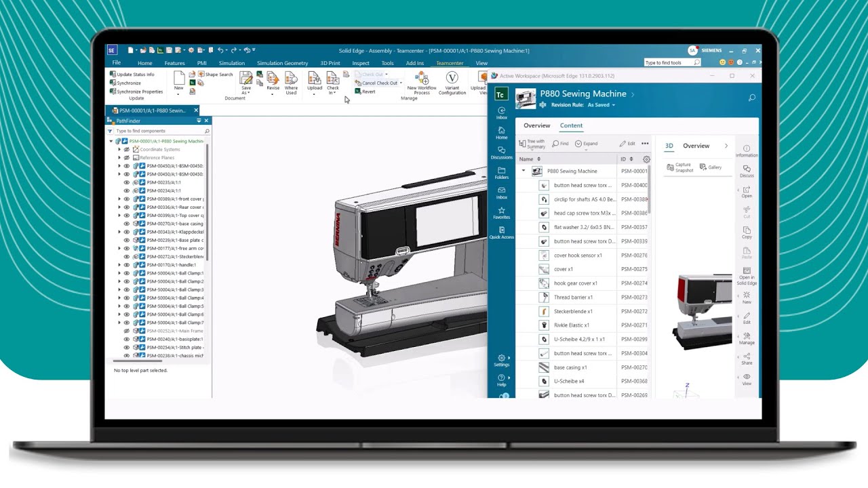Switch to the Overview tab beside Content
The height and width of the screenshot is (488, 868).
coord(536,125)
